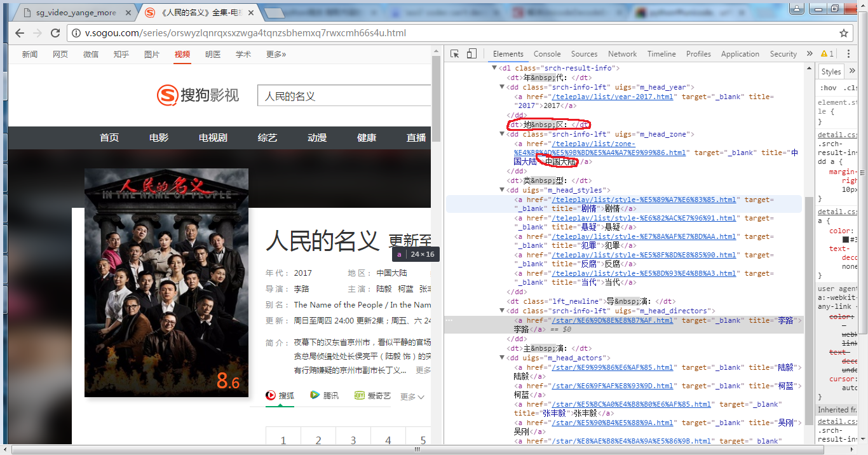Expand the synopsis with 更多 link

point(423,370)
